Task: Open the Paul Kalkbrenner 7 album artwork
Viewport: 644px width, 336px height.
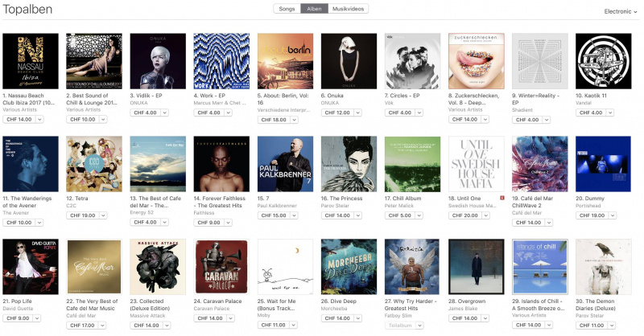Action: click(285, 164)
